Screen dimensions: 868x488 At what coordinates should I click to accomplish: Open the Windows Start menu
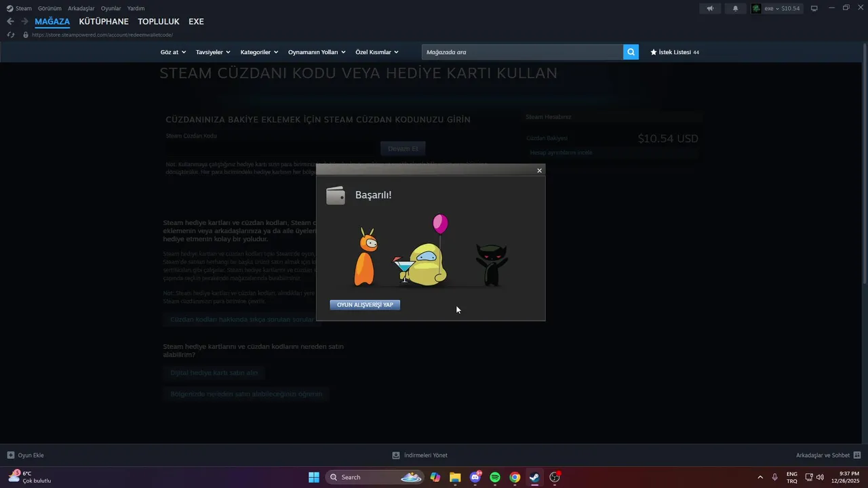coord(314,477)
